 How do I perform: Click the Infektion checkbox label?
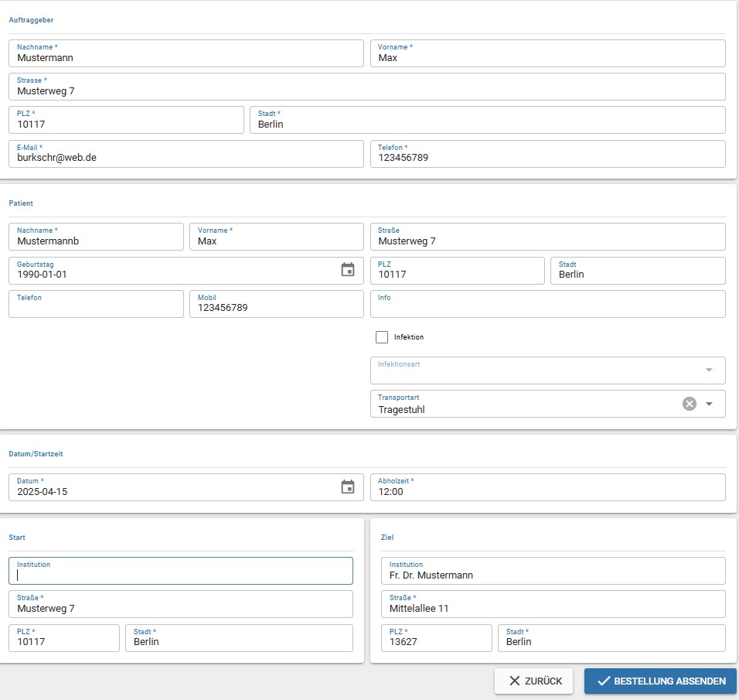click(x=409, y=336)
